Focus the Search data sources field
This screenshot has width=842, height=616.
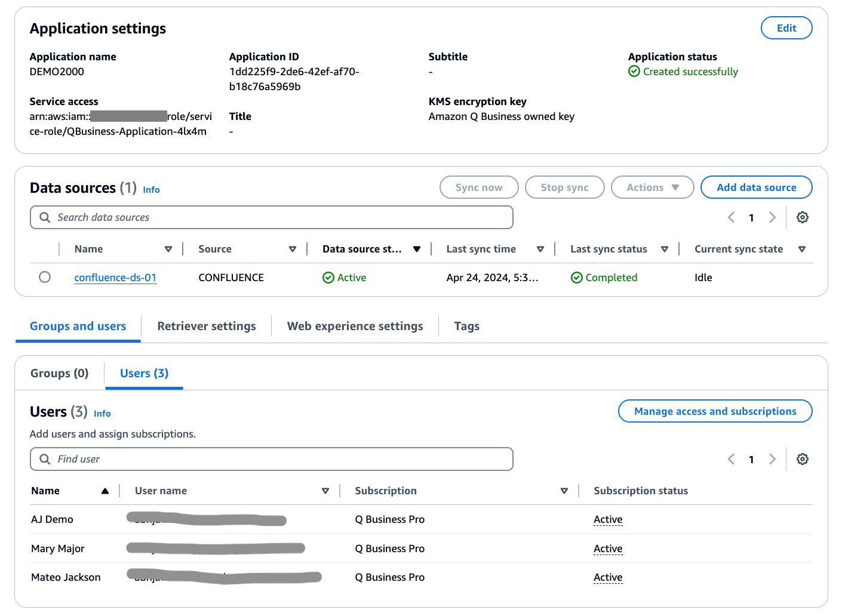click(x=272, y=217)
